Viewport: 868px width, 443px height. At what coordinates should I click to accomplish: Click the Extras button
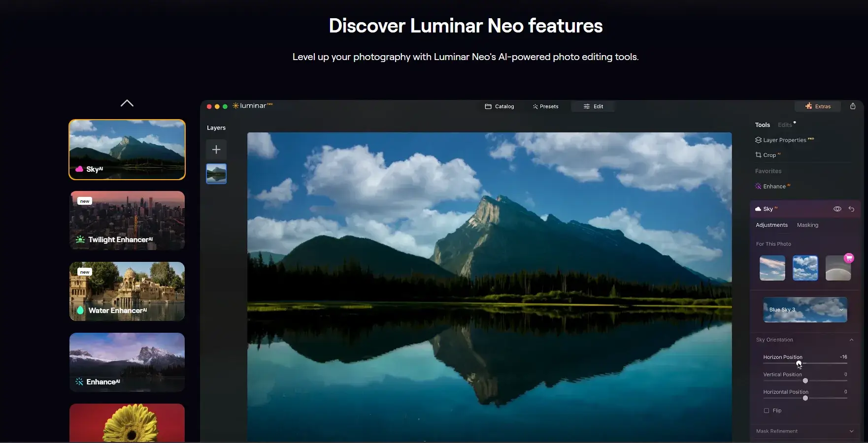pos(818,106)
